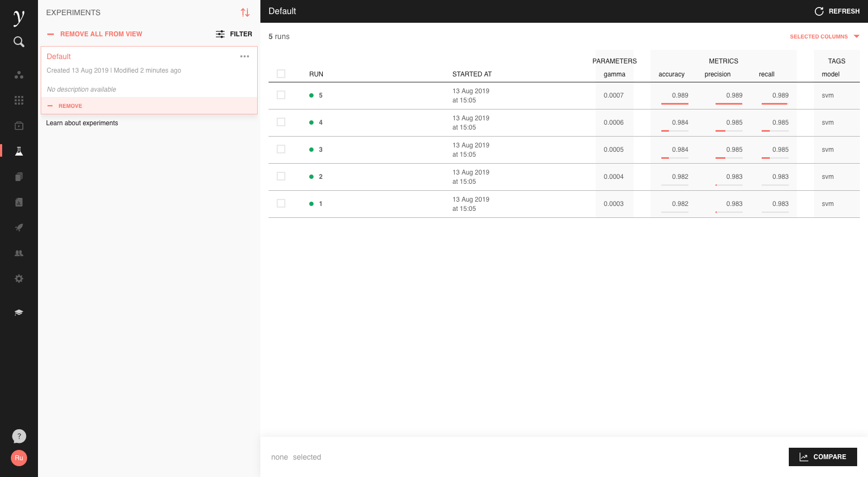Click the settings gear in sidebar

pyautogui.click(x=19, y=279)
